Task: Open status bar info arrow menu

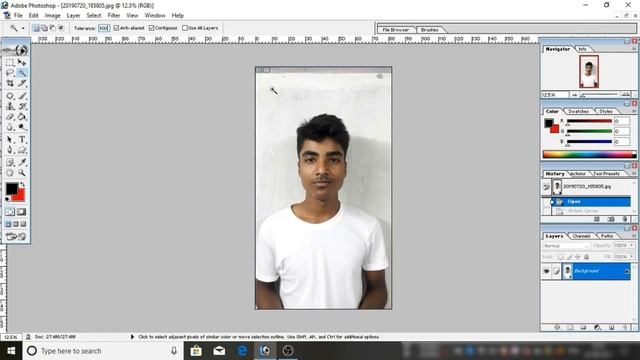Action: (x=132, y=337)
